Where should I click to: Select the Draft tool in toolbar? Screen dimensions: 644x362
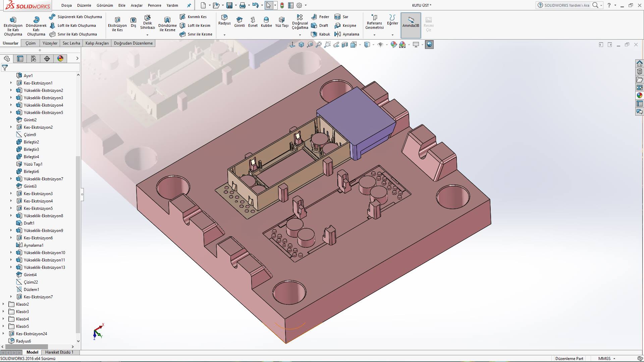pyautogui.click(x=320, y=25)
